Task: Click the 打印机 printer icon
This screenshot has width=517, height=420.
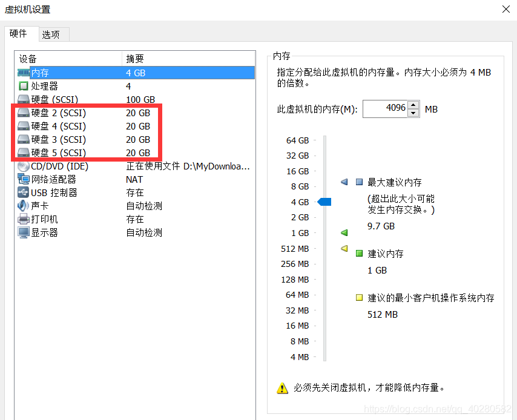Action: click(24, 219)
